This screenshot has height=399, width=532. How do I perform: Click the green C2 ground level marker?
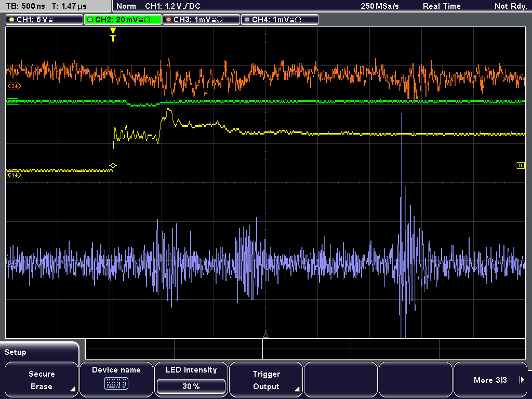pos(14,101)
